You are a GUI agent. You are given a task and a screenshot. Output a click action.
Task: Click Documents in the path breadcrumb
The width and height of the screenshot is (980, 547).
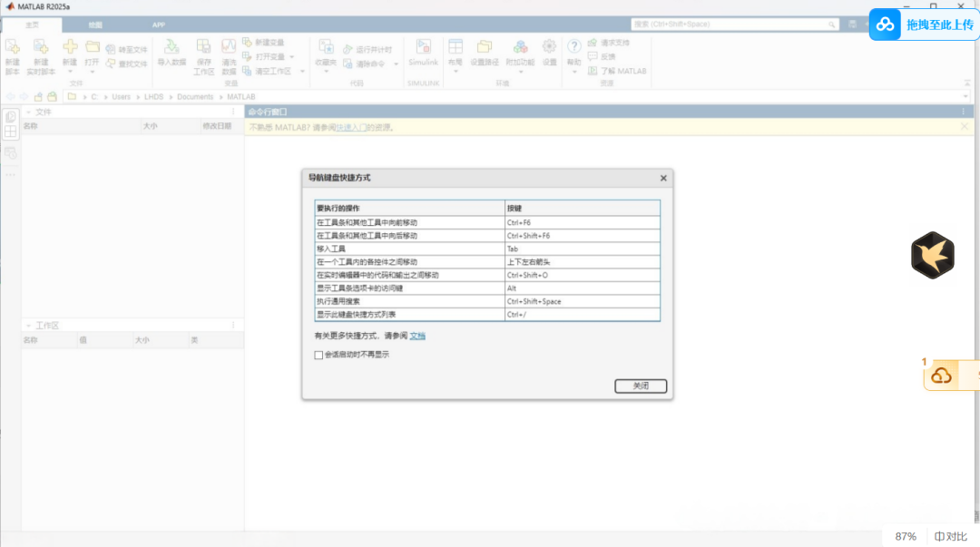point(195,97)
